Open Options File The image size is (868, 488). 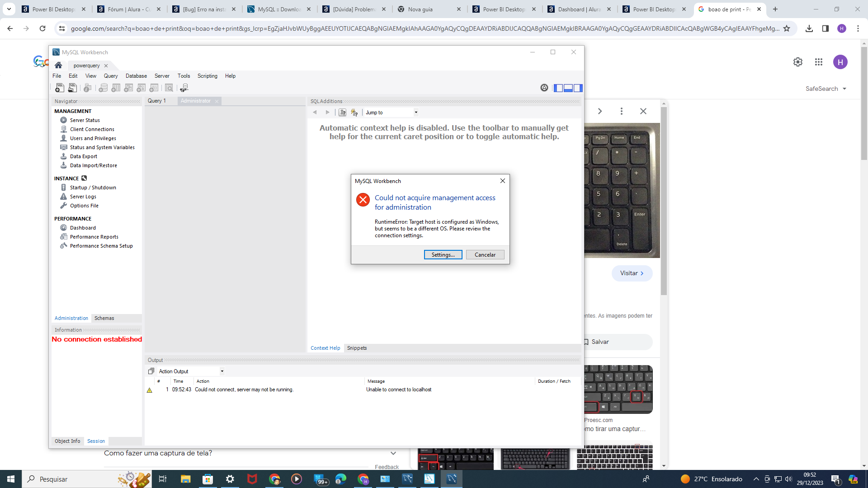click(84, 206)
